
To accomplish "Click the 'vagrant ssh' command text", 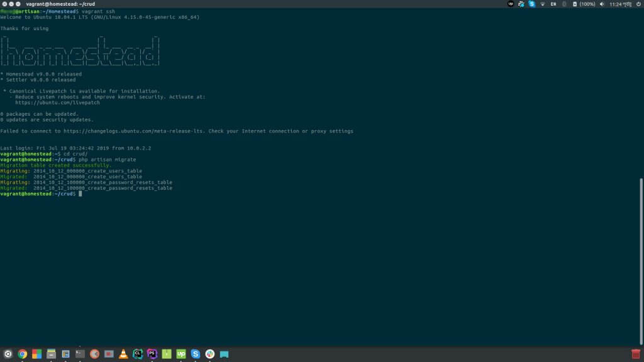I will (x=98, y=11).
